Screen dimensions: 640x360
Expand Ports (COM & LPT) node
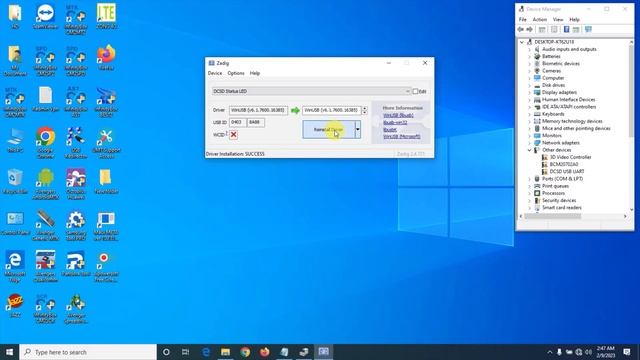click(529, 179)
